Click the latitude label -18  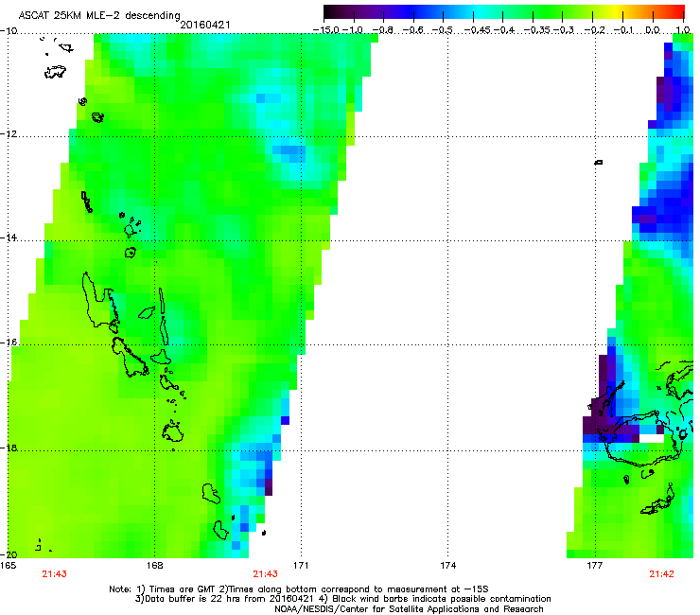coord(9,448)
